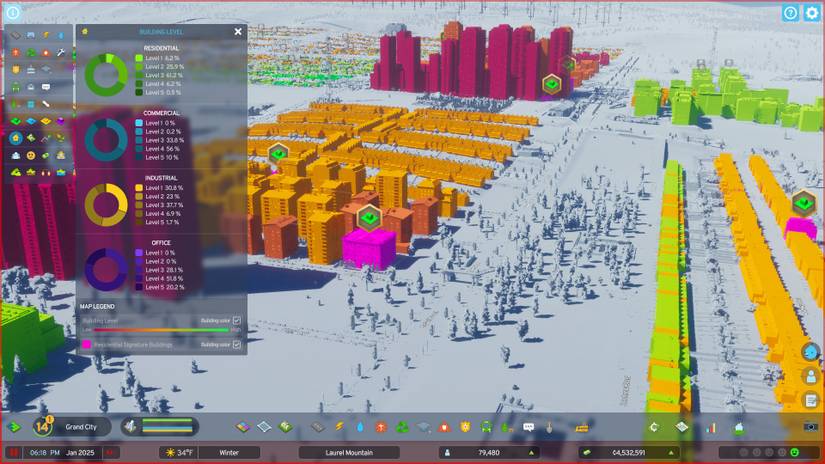
Task: Click the green arrows icon at bottom-left
Action: [x=14, y=427]
